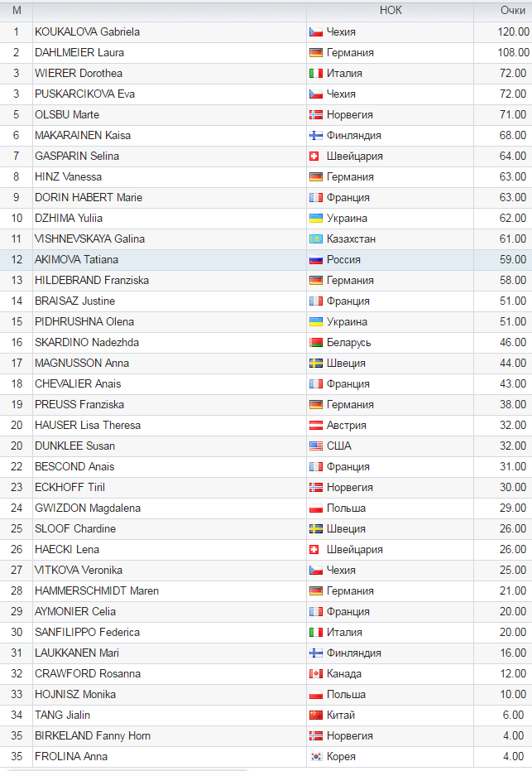532x771 pixels.
Task: Select the BIRKELAND Fanny Horn row
Action: (266, 735)
